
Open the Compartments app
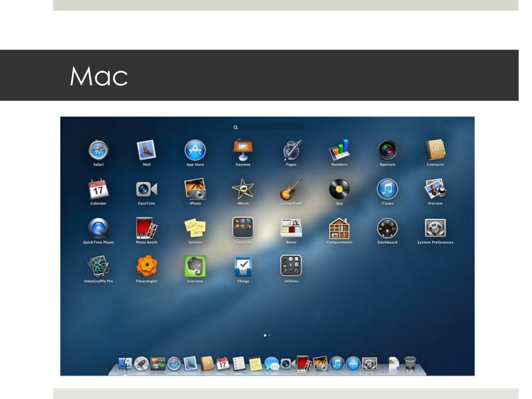pyautogui.click(x=339, y=228)
